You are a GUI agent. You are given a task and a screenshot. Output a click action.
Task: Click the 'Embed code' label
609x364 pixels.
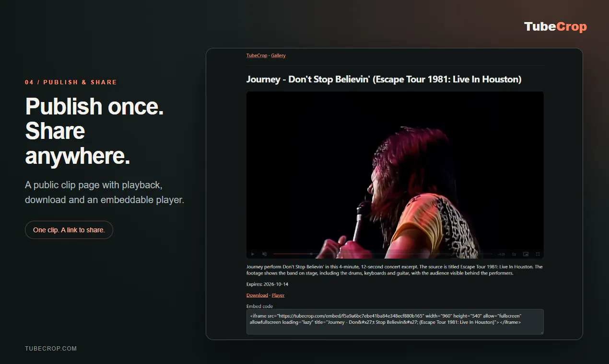click(x=260, y=306)
